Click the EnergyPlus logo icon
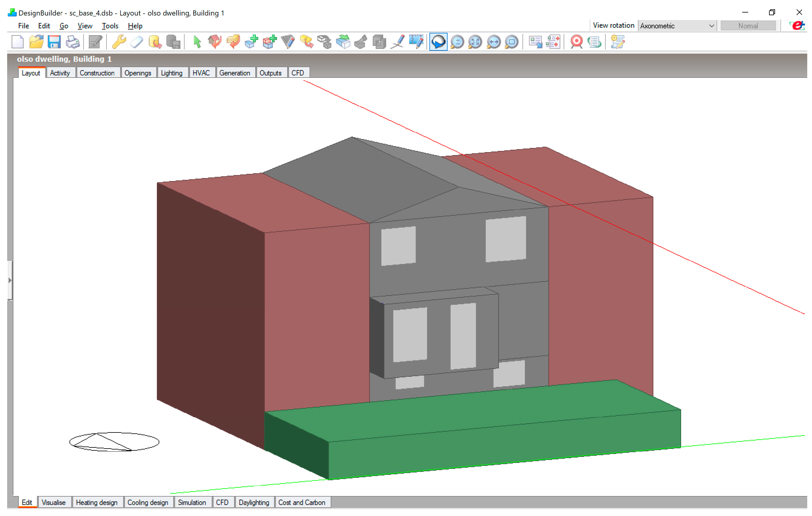The height and width of the screenshot is (516, 812). [x=797, y=26]
